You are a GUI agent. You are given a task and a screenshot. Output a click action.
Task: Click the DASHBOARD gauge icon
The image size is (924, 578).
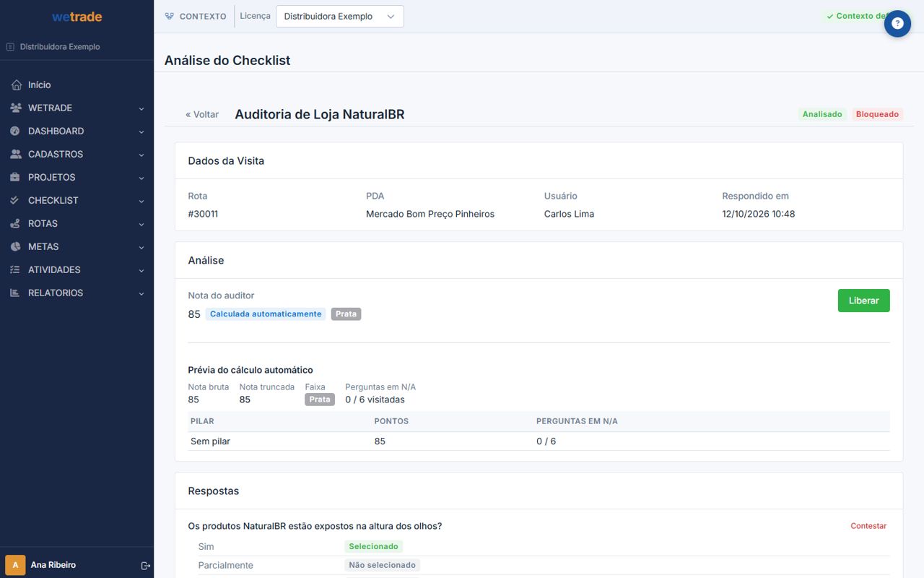(x=16, y=131)
